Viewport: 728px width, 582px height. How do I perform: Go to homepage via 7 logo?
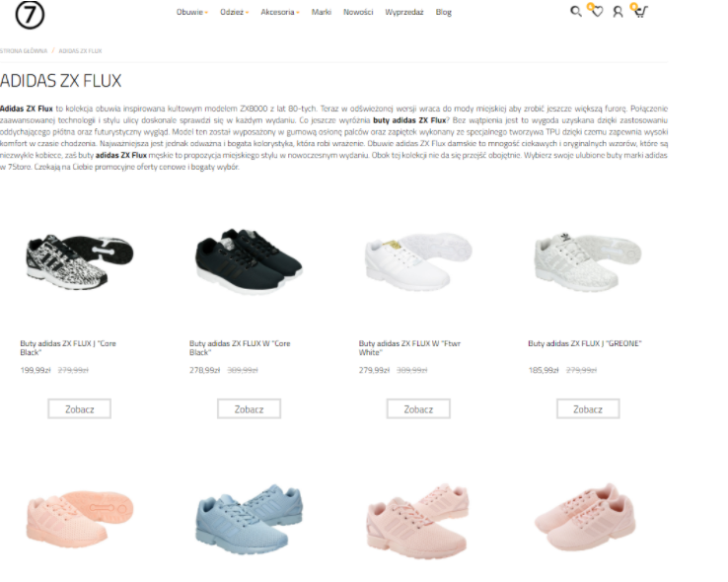click(x=30, y=15)
